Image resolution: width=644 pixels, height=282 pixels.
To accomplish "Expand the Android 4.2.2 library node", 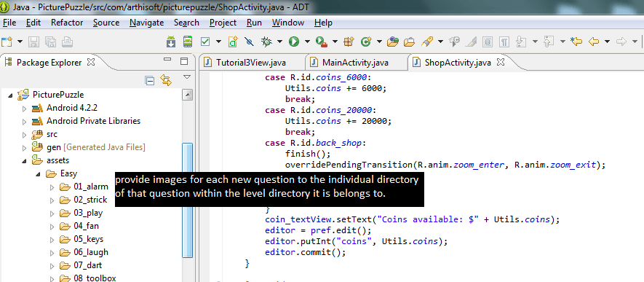I will point(24,109).
